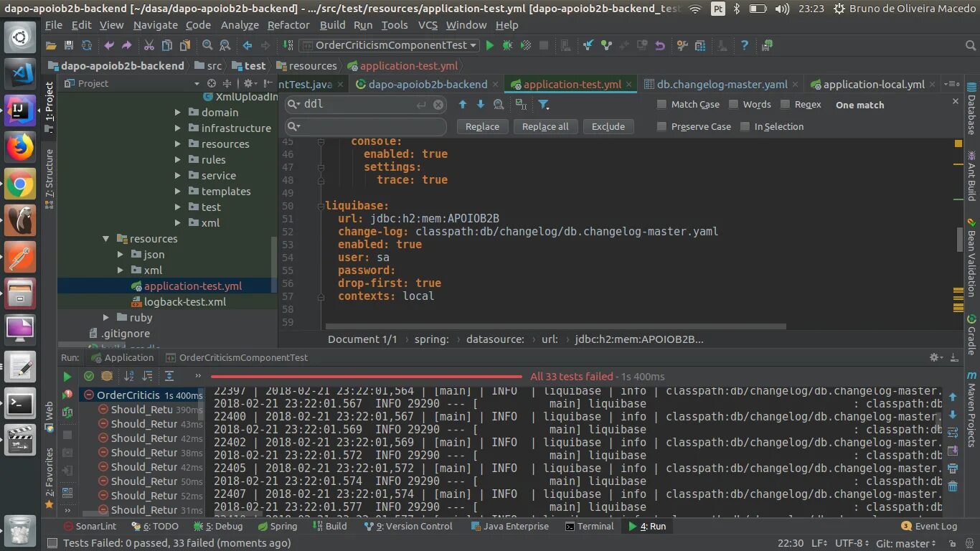Enable the Words checkbox
The image size is (980, 551).
click(733, 105)
